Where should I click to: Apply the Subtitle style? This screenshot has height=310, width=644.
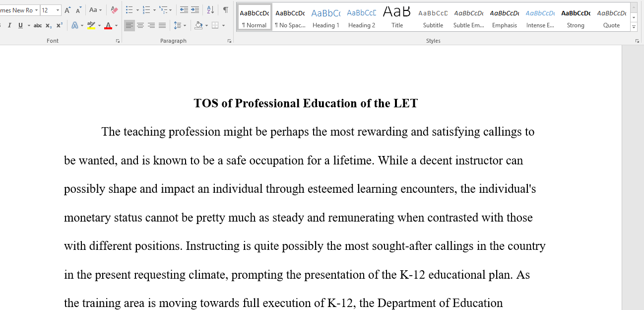tap(433, 17)
